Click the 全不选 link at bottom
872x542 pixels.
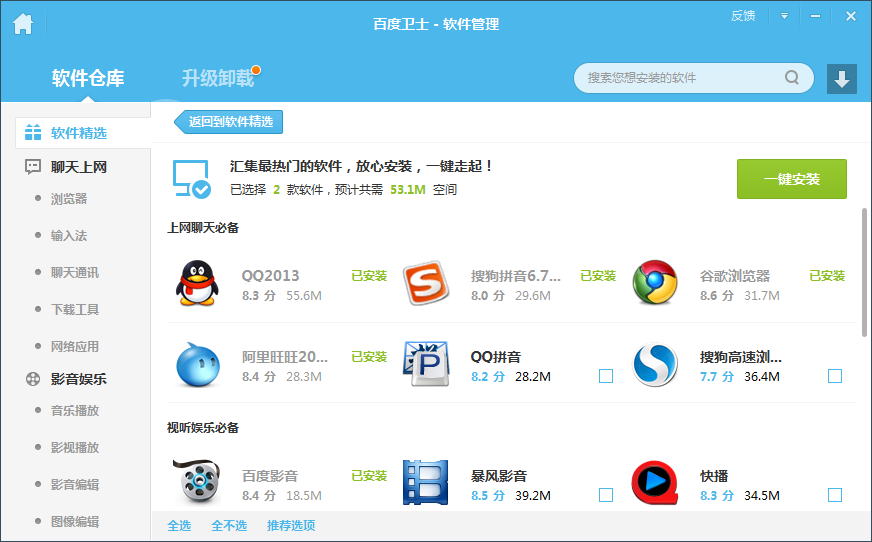tap(229, 525)
